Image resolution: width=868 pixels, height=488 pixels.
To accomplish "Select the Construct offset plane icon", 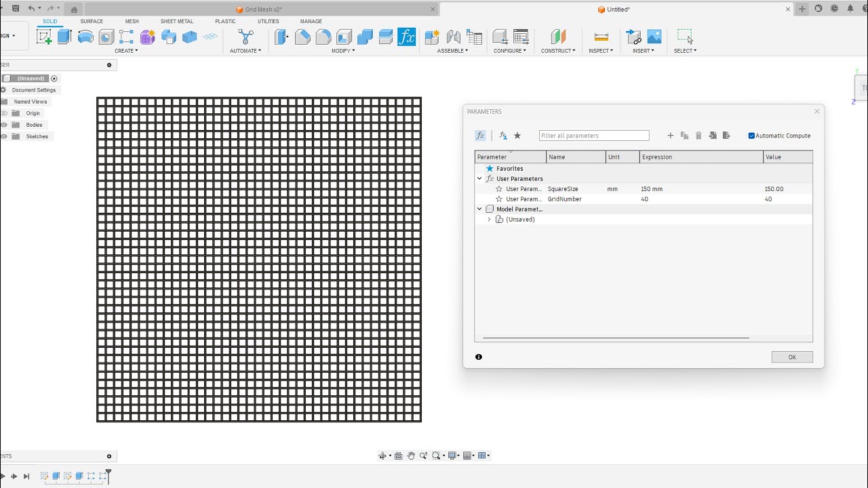I will [x=558, y=37].
